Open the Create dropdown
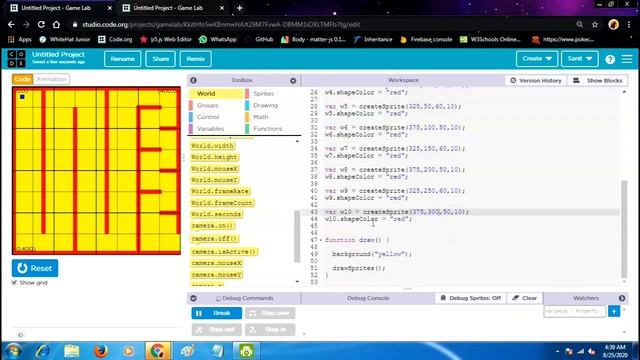Image resolution: width=640 pixels, height=360 pixels. point(537,59)
